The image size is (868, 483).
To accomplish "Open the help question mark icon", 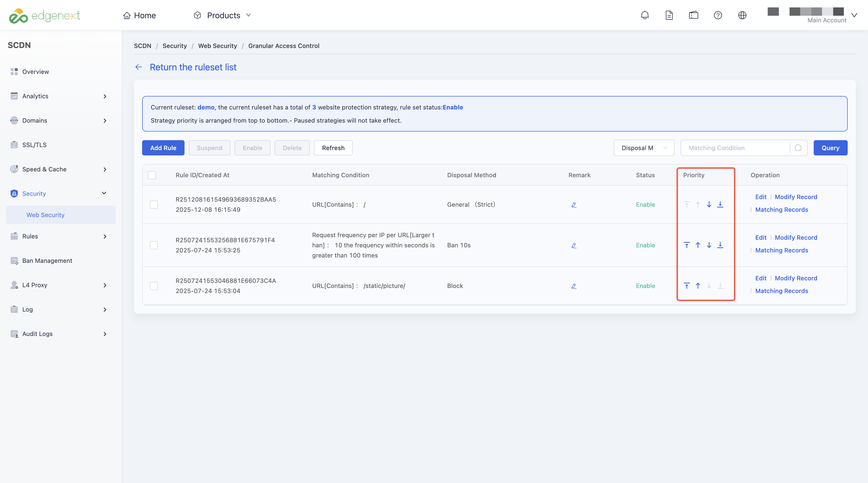I will tap(718, 15).
